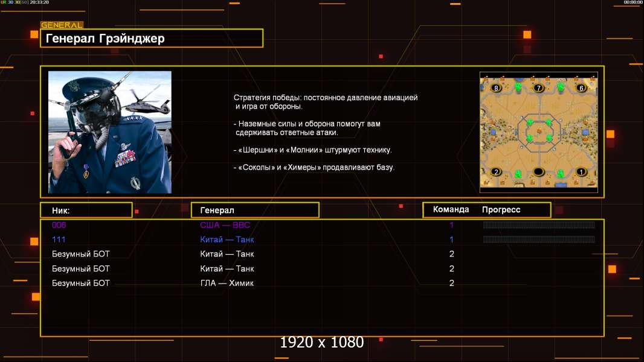Click blue 'Китай — Танк' in row 111
This screenshot has height=362, width=644.
[x=227, y=240]
